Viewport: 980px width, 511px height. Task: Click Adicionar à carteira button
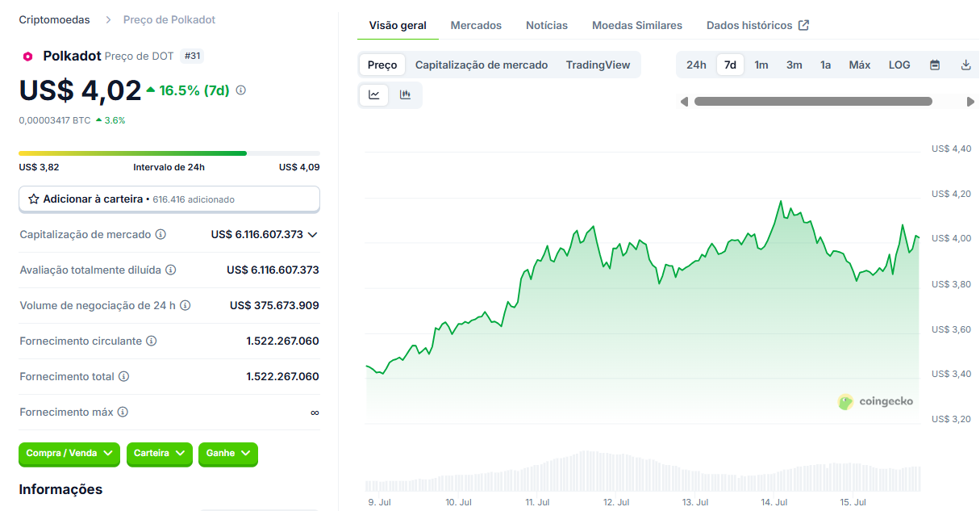point(169,199)
